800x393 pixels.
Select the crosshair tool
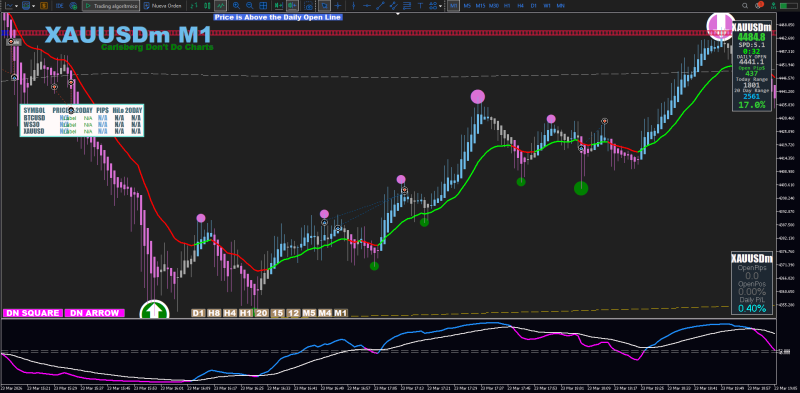point(338,6)
